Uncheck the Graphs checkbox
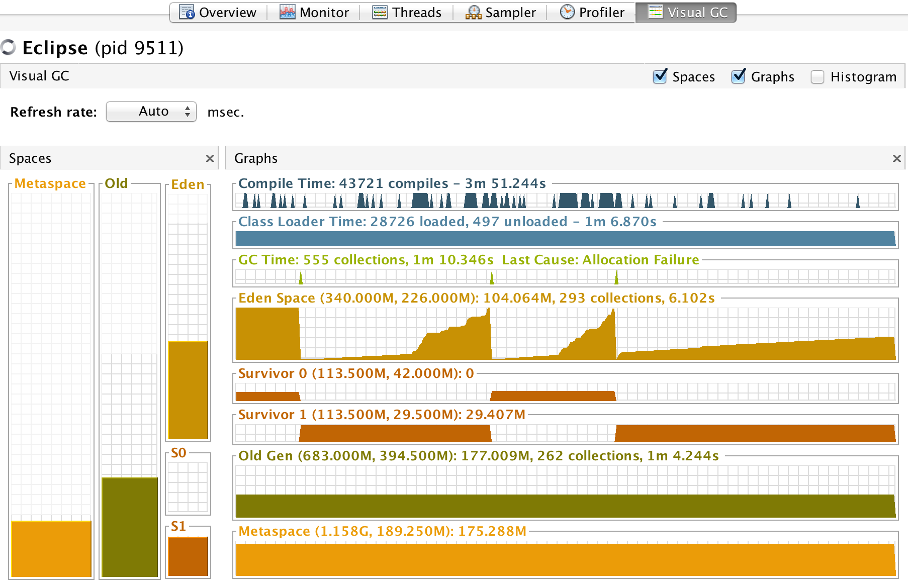Image resolution: width=908 pixels, height=588 pixels. (738, 76)
